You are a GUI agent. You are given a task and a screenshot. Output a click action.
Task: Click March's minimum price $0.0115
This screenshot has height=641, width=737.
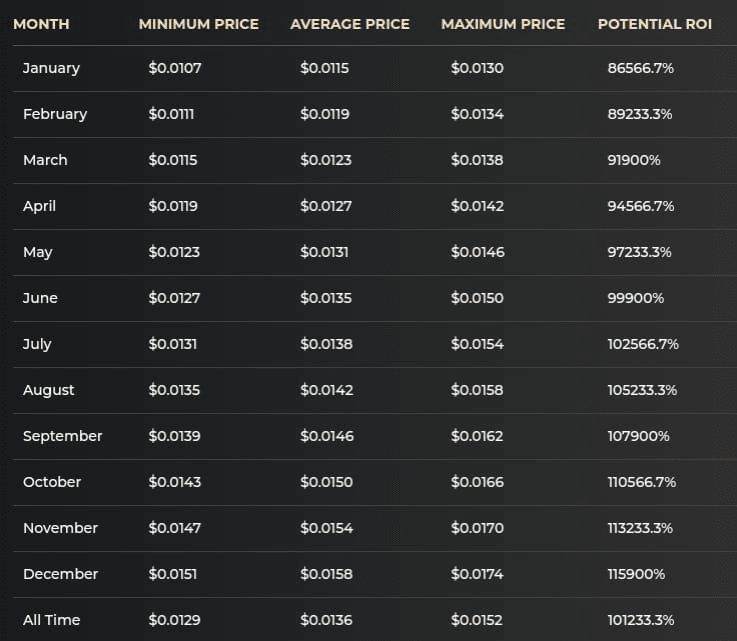(173, 160)
